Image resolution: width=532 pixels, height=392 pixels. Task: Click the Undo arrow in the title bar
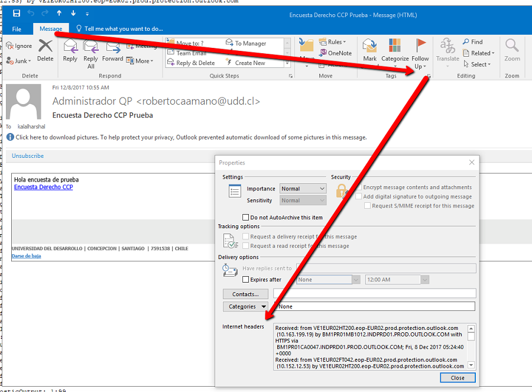pos(31,13)
